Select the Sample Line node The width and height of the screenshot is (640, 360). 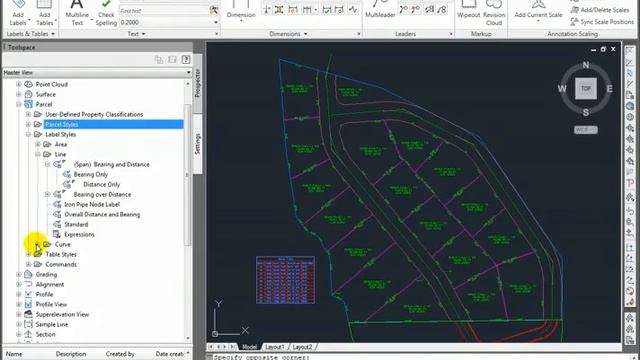[52, 324]
